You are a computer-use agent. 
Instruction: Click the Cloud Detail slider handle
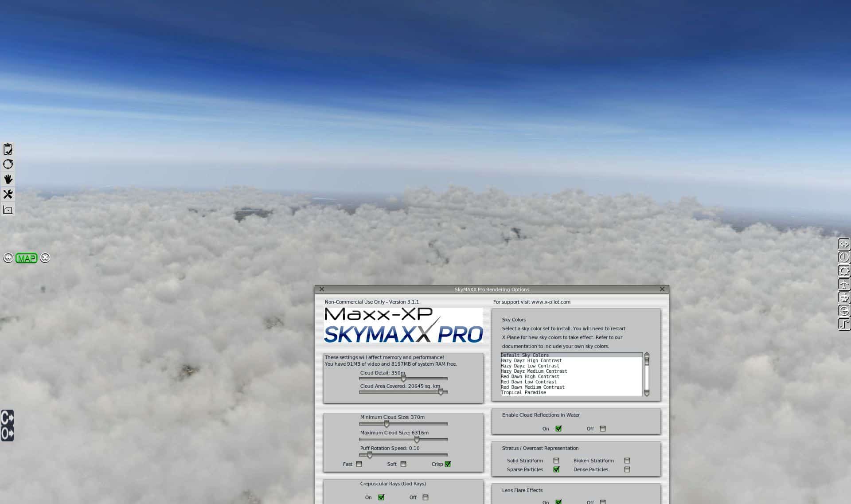tap(403, 379)
